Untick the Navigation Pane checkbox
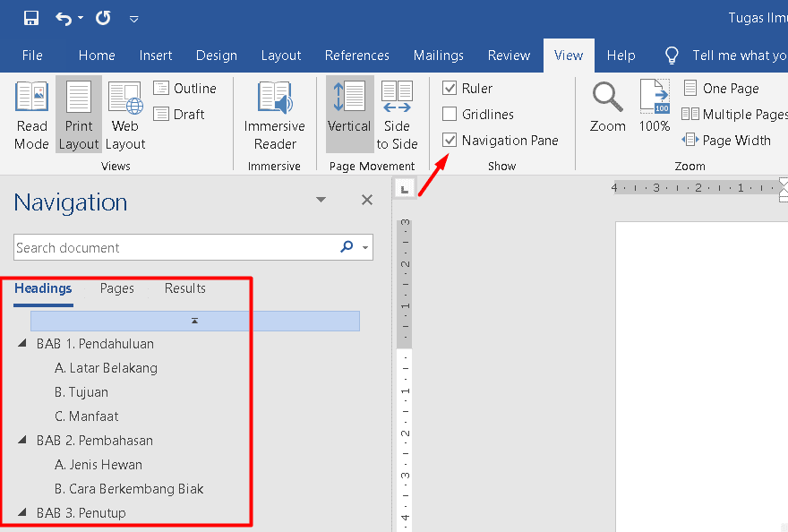This screenshot has height=532, width=788. pyautogui.click(x=450, y=141)
